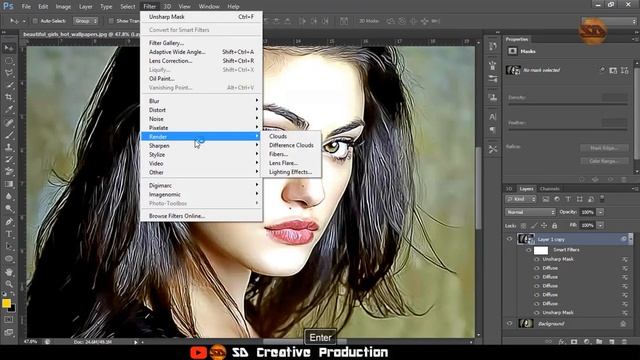
Task: Open the Opacity slider dropdown arrow
Action: tap(600, 212)
